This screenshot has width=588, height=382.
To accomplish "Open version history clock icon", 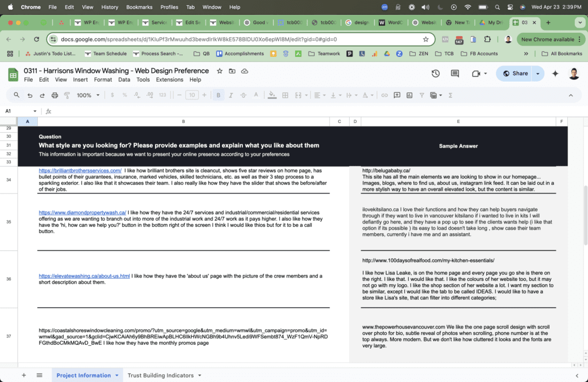I will pyautogui.click(x=435, y=74).
